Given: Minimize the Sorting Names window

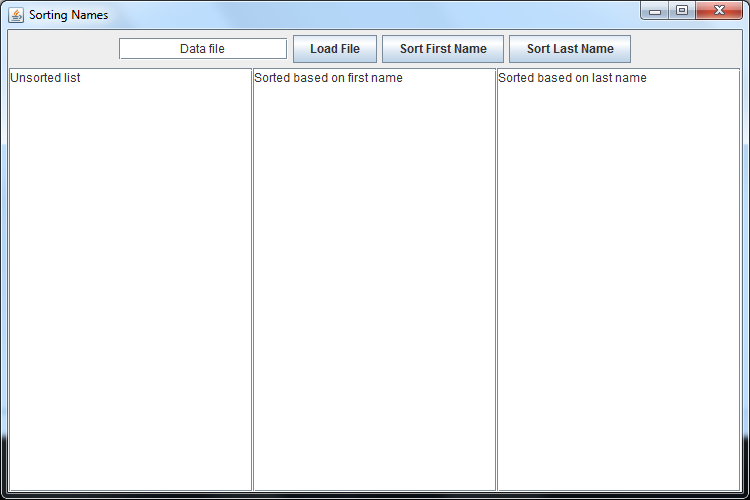Looking at the screenshot, I should tap(655, 11).
